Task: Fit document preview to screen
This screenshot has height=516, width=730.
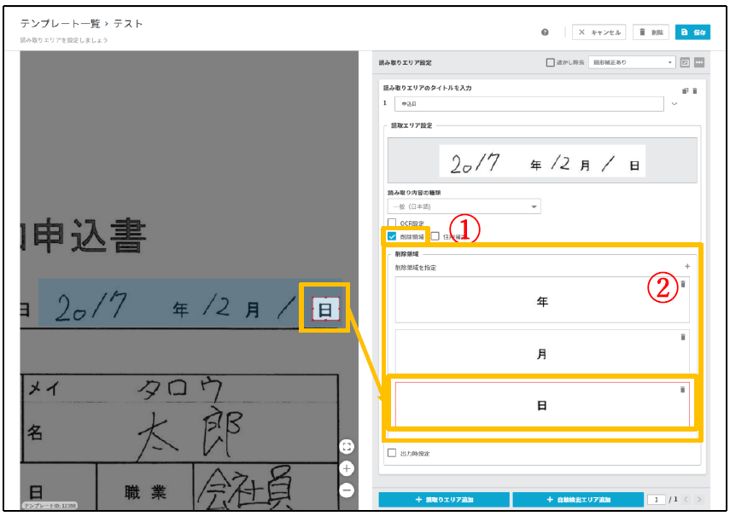Action: click(x=347, y=446)
